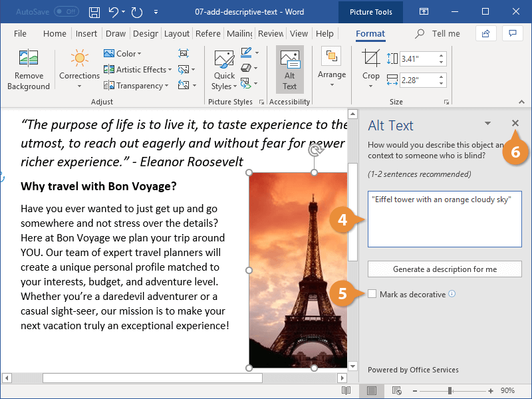Viewport: 532px width, 399px height.
Task: Click the Compress Pictures icon
Action: pyautogui.click(x=184, y=53)
